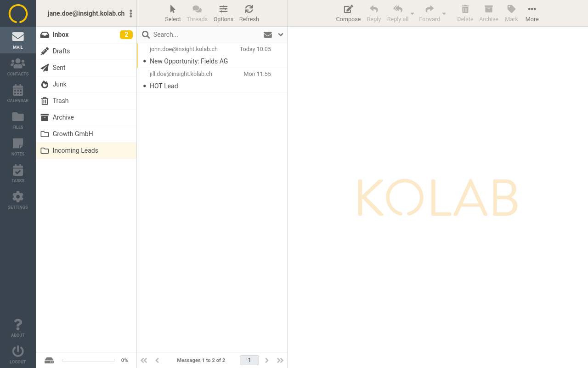This screenshot has height=368, width=588.
Task: Open the Junk folder
Action: pyautogui.click(x=86, y=84)
